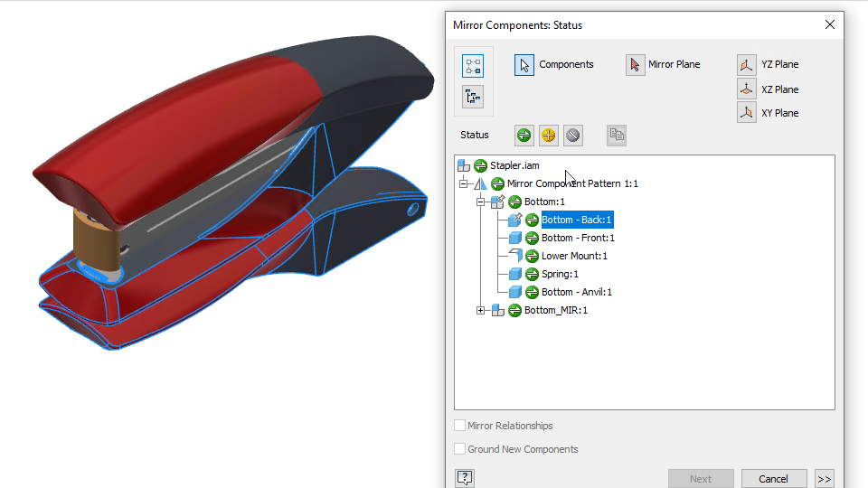Set status to gray Excluded icon
Screen dimensions: 868x488
tap(572, 136)
